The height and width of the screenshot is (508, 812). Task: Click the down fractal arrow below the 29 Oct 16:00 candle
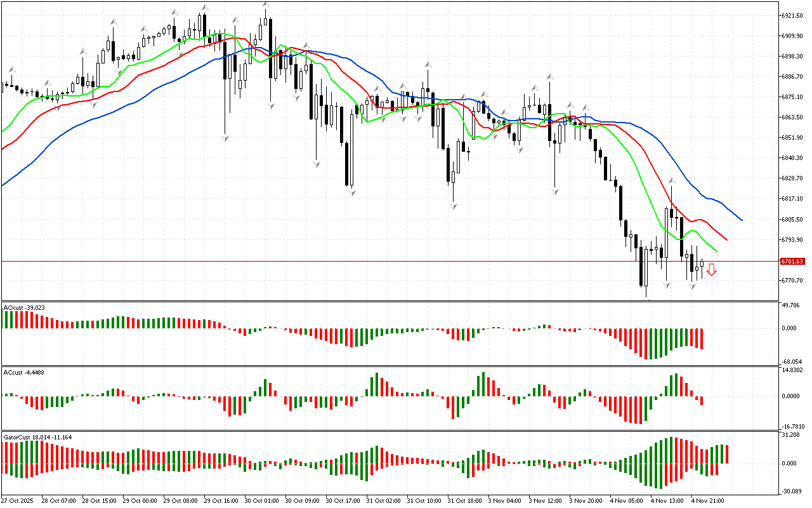[x=225, y=138]
